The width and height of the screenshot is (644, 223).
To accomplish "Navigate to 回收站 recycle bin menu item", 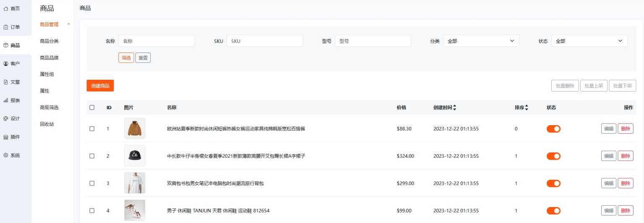I will pyautogui.click(x=47, y=124).
